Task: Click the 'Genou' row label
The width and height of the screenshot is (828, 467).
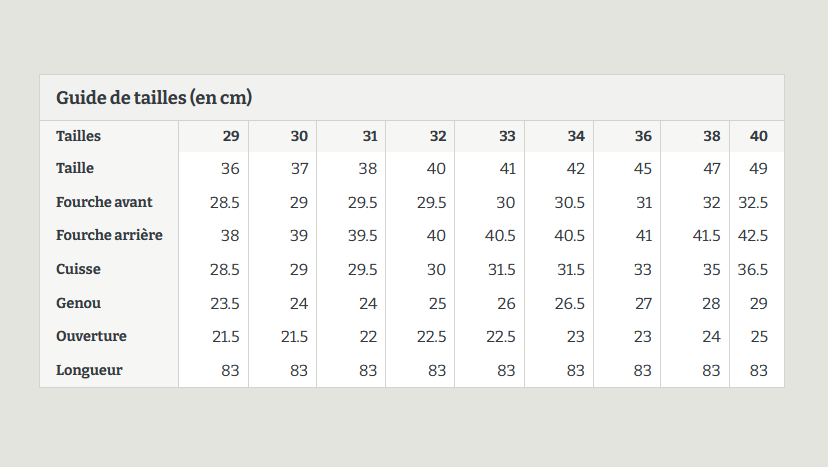Action: click(x=78, y=303)
